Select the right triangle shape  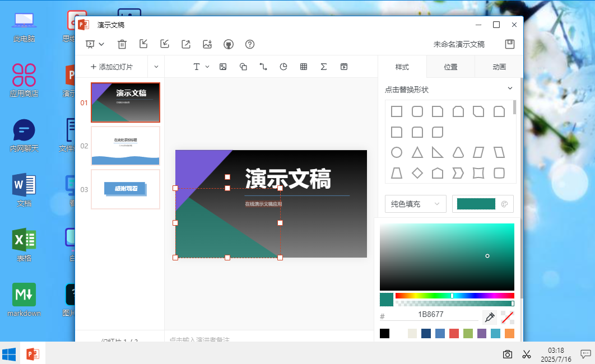[x=438, y=152]
